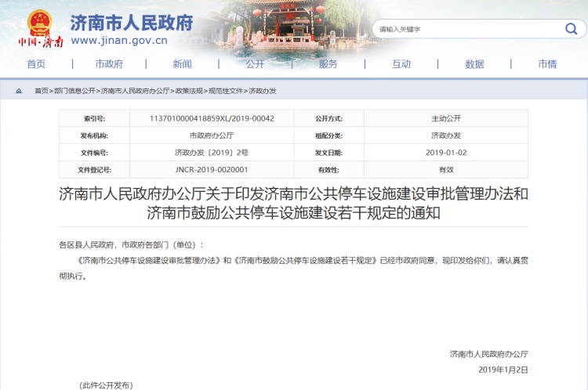Open the 服务 navigation item
Viewport: 588px width, 390px height.
[328, 64]
